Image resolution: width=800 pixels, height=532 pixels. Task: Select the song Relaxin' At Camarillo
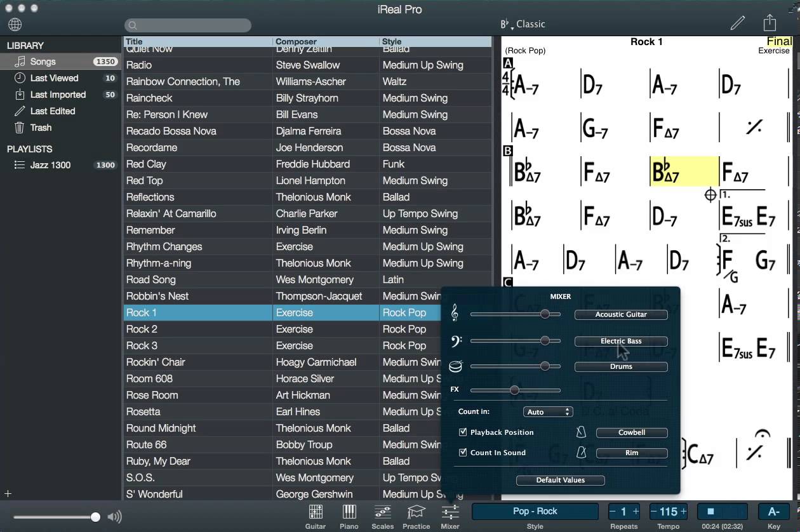click(x=308, y=213)
